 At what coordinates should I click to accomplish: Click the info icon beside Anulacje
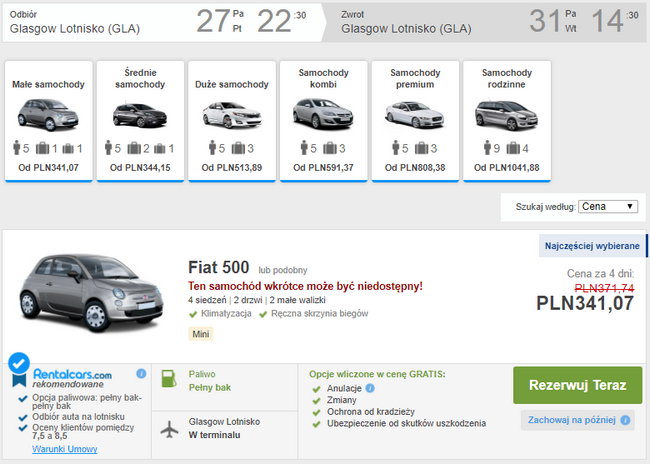click(370, 388)
